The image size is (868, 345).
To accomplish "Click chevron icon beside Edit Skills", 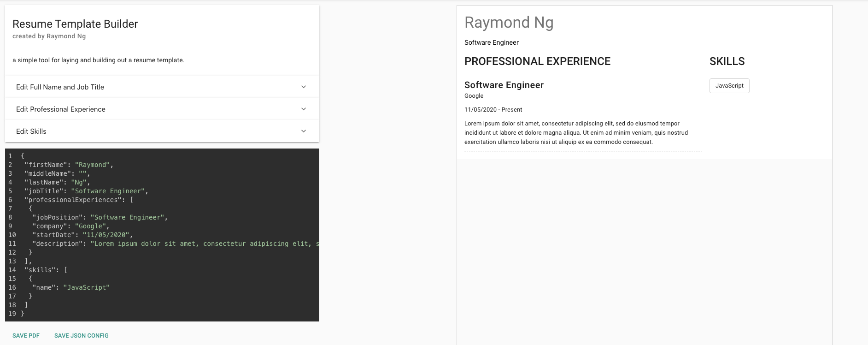I will [304, 131].
